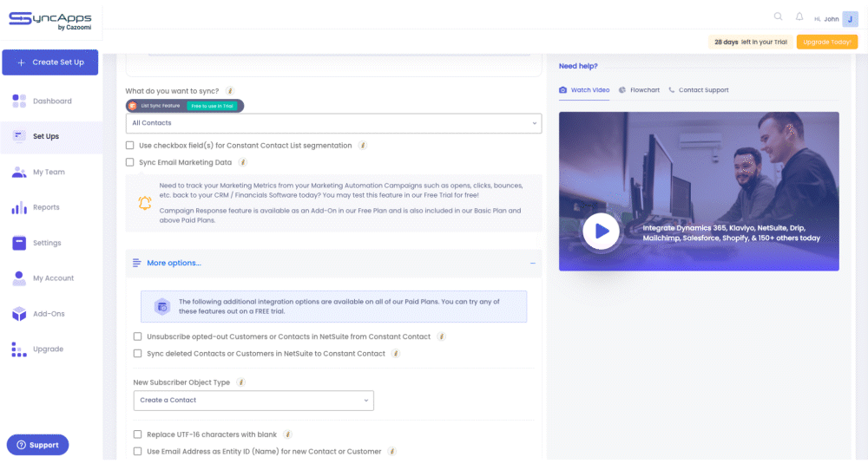
Task: Click the orange alarm bell icon in notice
Action: (144, 203)
